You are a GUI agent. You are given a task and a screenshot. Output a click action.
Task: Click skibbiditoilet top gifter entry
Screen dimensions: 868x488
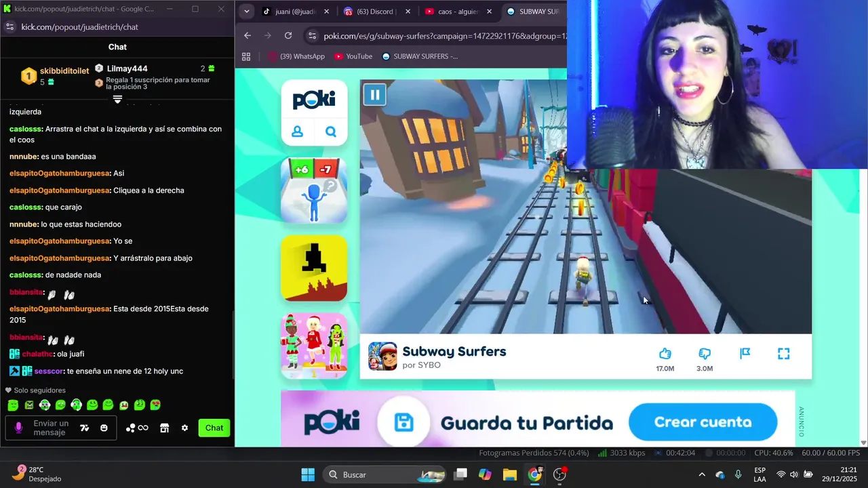coord(55,76)
